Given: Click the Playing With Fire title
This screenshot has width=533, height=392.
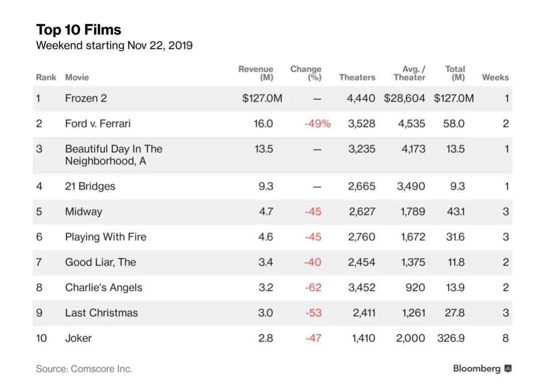Looking at the screenshot, I should click(x=106, y=237).
